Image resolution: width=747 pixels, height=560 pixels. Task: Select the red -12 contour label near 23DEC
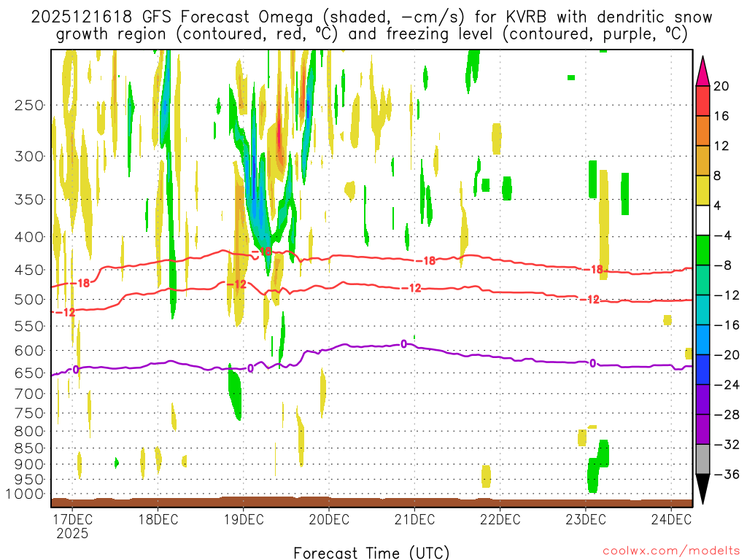click(x=592, y=299)
